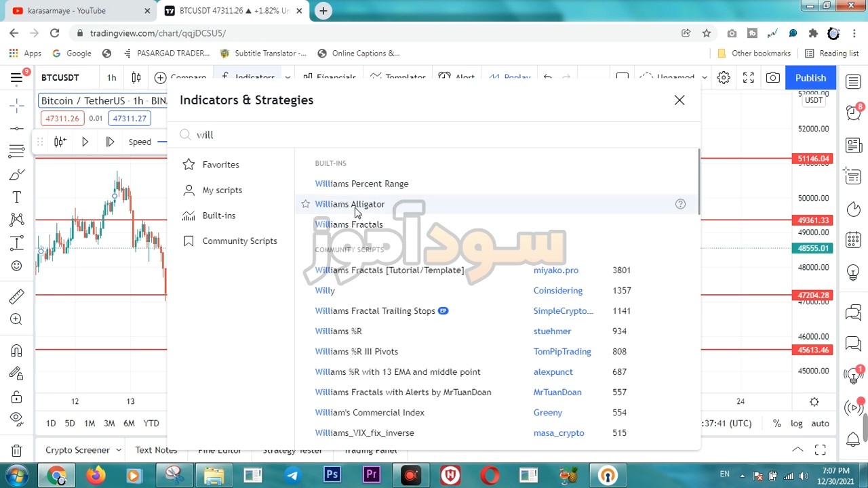Remove drawings with trash icon

[x=17, y=451]
